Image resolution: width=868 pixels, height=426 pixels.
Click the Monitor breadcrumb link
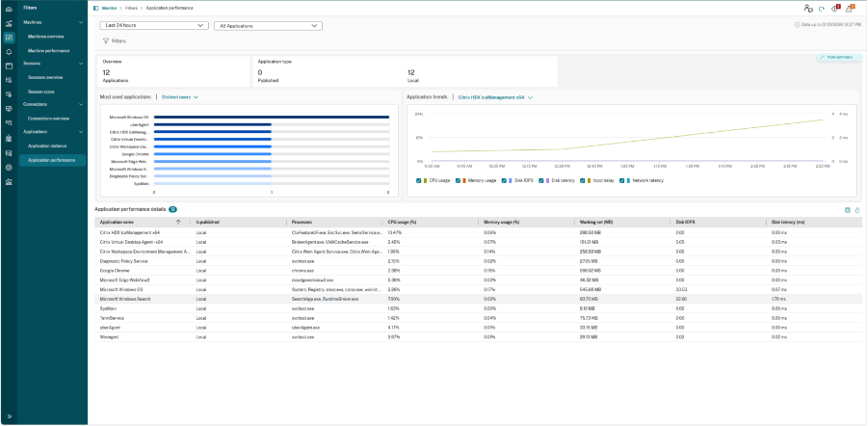coord(109,9)
